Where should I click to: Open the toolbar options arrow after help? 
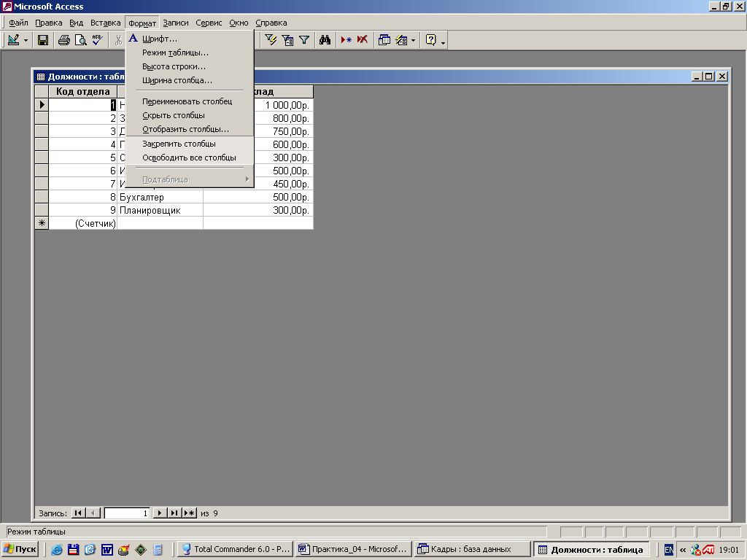coord(443,42)
